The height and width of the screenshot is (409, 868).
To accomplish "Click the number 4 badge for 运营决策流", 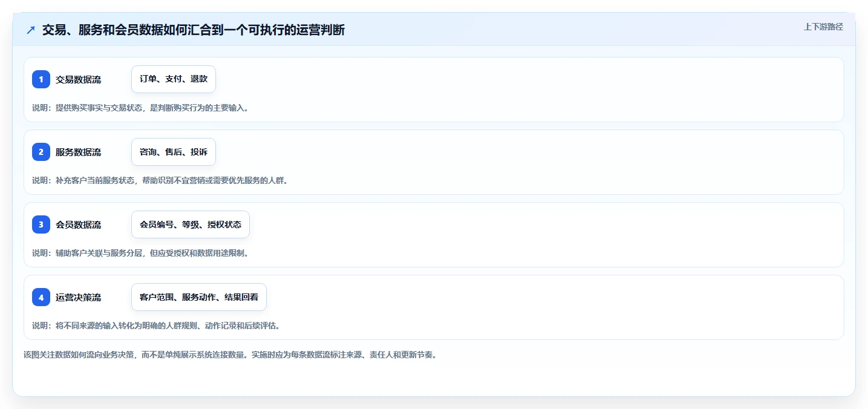I will pyautogui.click(x=41, y=297).
